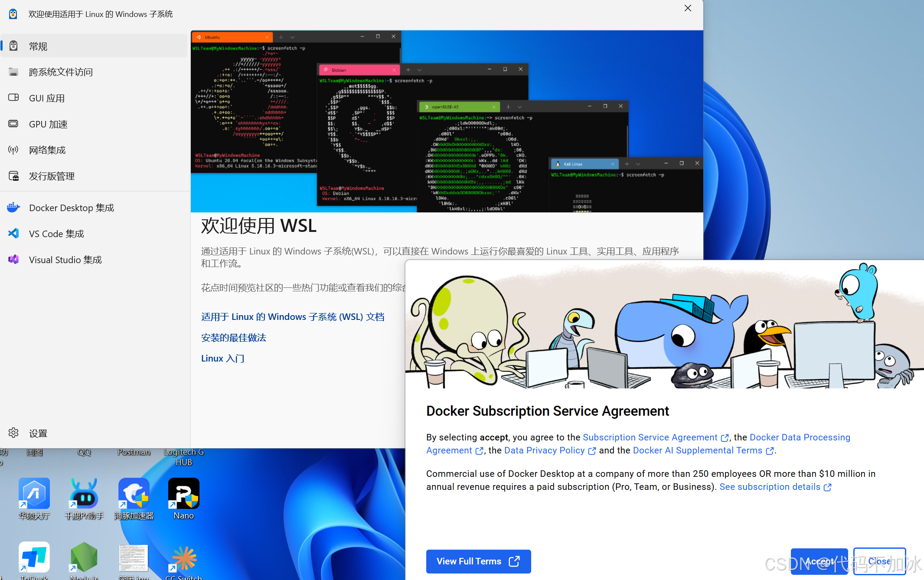
Task: Click the 欢迎使用 WSL heading
Action: pyautogui.click(x=259, y=226)
